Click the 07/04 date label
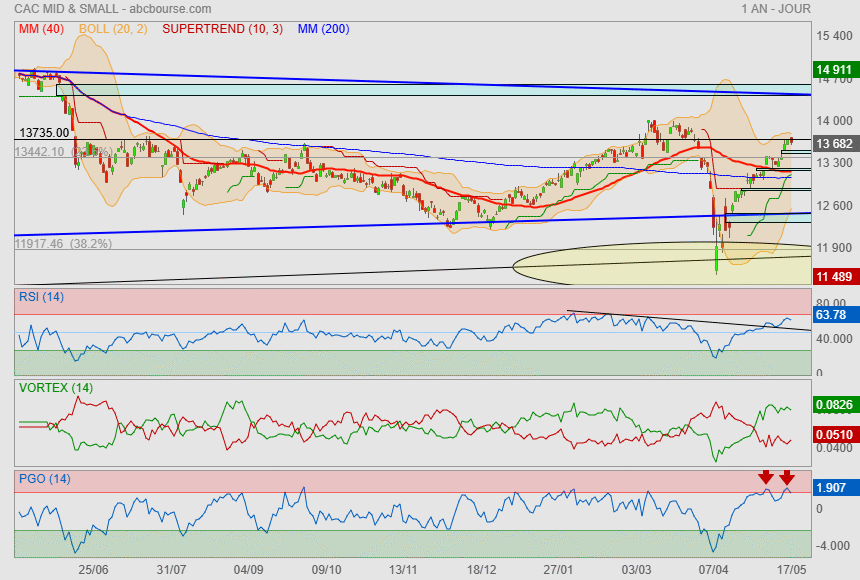Viewport: 860px width, 580px height. pyautogui.click(x=713, y=570)
